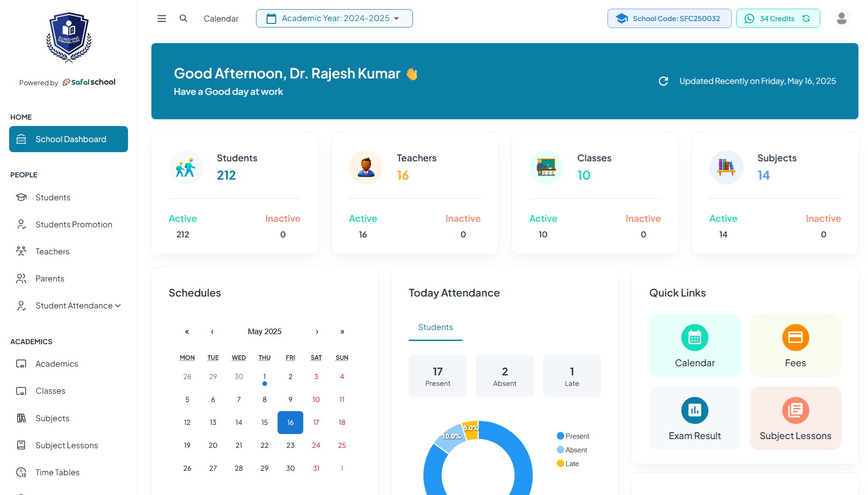Open the search icon in top bar
Viewport: 868px width, 495px height.
pos(184,18)
